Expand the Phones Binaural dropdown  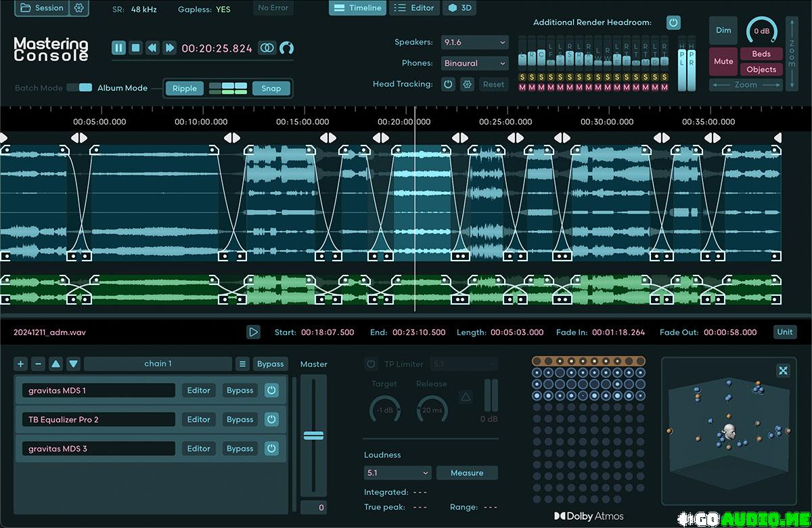click(474, 63)
